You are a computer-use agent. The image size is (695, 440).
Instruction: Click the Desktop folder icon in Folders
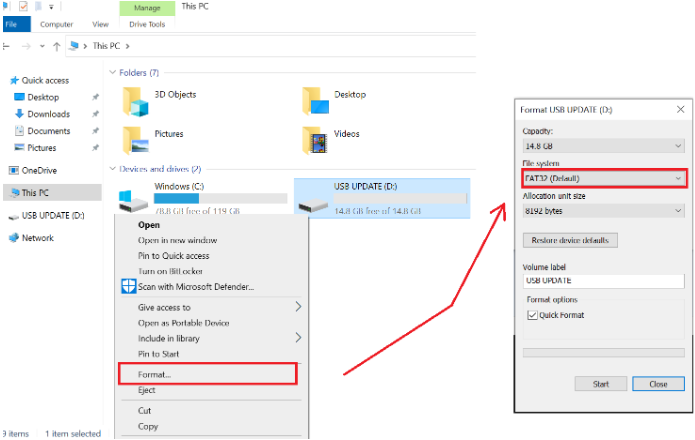[316, 100]
